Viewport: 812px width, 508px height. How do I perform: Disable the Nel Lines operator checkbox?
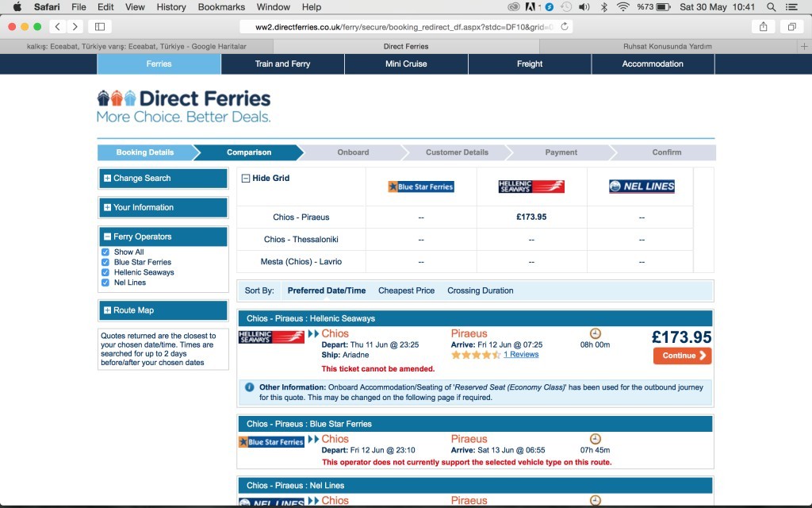pos(105,283)
